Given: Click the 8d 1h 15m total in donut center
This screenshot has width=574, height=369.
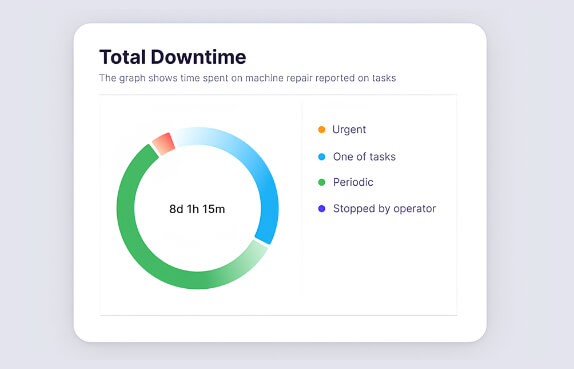Looking at the screenshot, I should click(197, 209).
